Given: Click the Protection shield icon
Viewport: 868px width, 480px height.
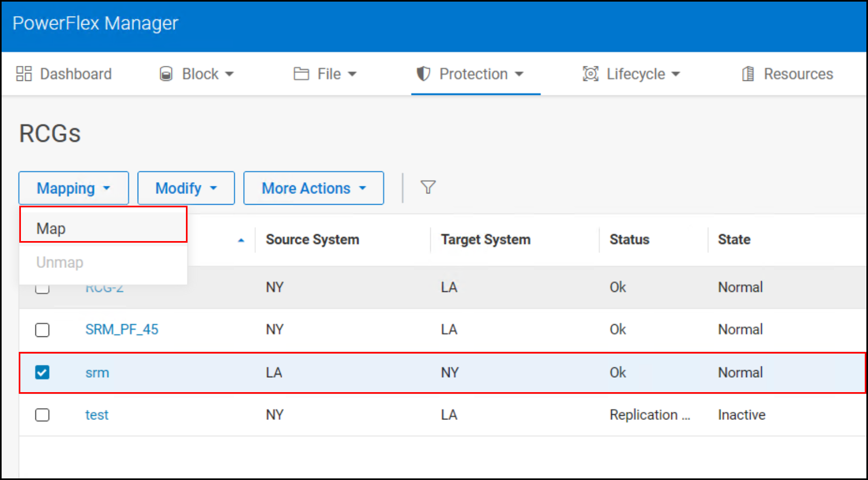Looking at the screenshot, I should [423, 74].
